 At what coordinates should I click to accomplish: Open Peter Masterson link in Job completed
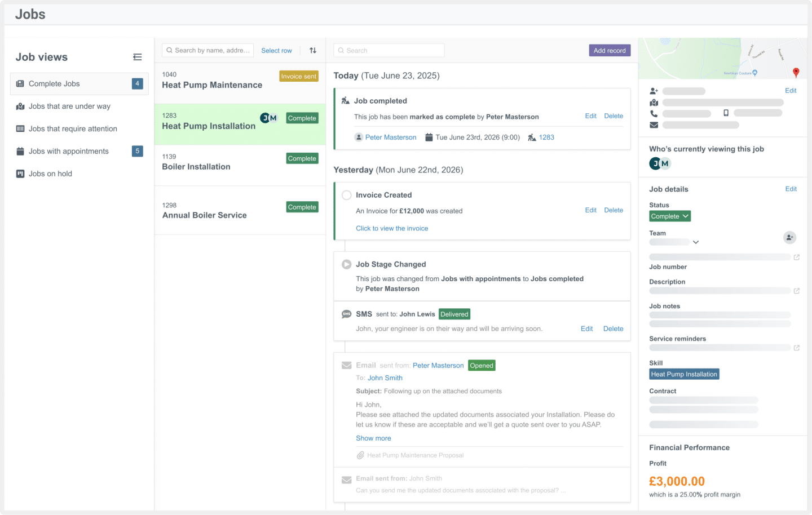point(391,137)
